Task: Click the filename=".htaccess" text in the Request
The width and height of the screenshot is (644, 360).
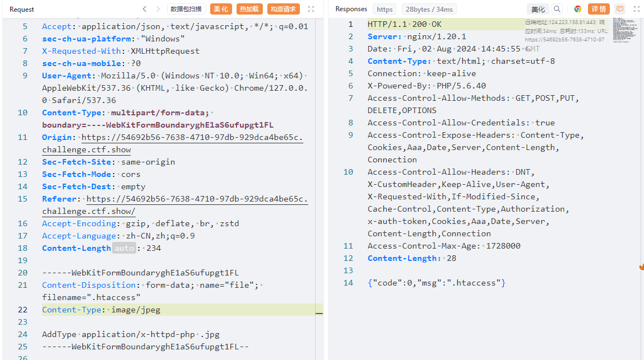Action: (91, 297)
